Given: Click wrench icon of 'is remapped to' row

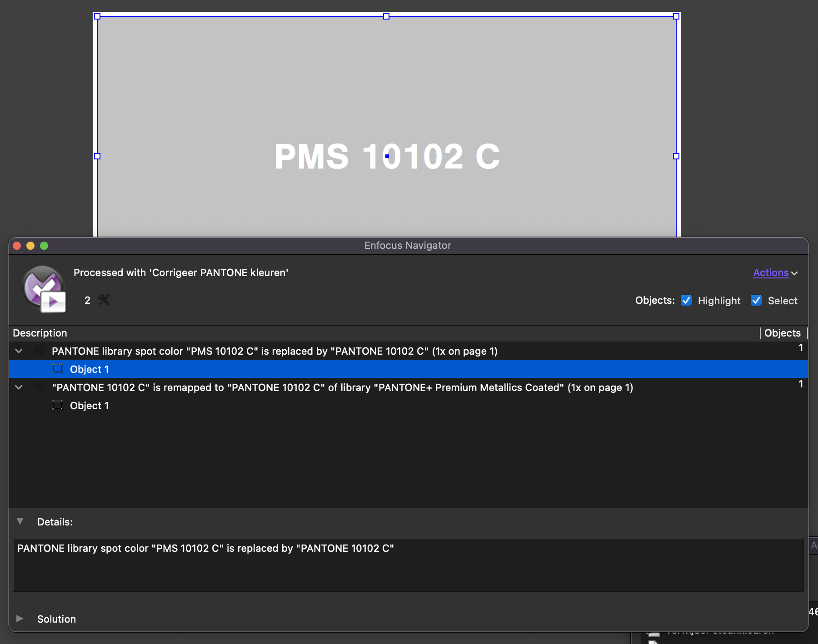Looking at the screenshot, I should (39, 387).
